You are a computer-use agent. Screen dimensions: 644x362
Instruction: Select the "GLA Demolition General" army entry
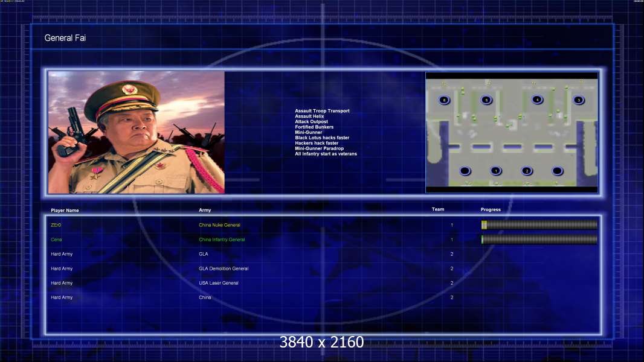tap(224, 268)
